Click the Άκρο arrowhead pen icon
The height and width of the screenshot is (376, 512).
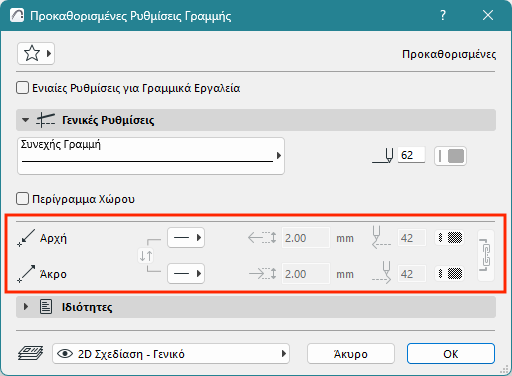[382, 273]
